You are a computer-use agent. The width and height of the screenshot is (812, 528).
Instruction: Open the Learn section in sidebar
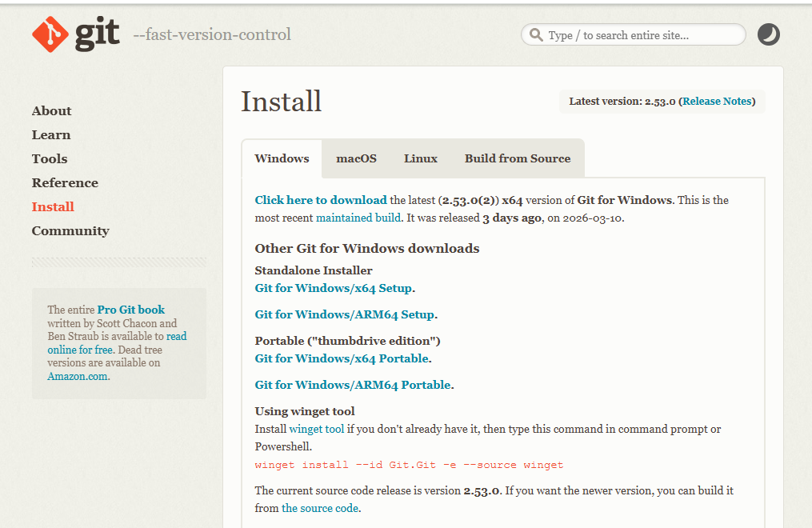[51, 134]
